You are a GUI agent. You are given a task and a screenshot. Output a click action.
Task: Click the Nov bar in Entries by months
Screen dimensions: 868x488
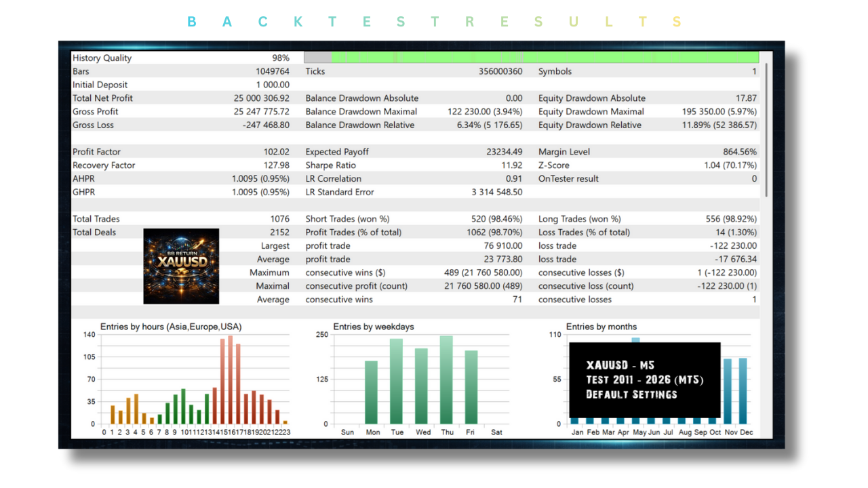tap(728, 391)
